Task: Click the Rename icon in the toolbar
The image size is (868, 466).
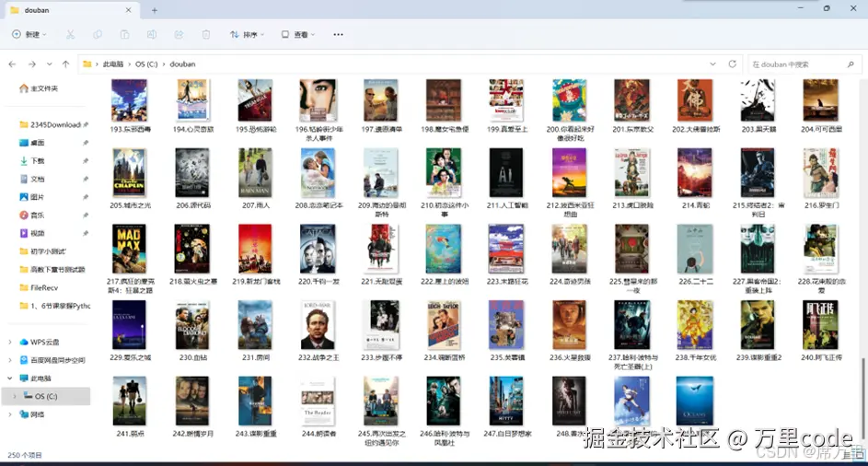Action: [152, 34]
